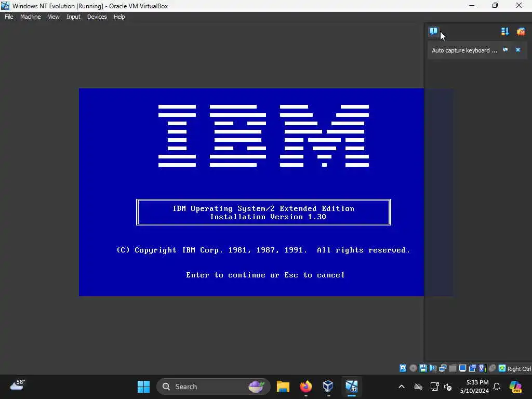
Task: Open Firefox from the taskbar
Action: point(305,387)
